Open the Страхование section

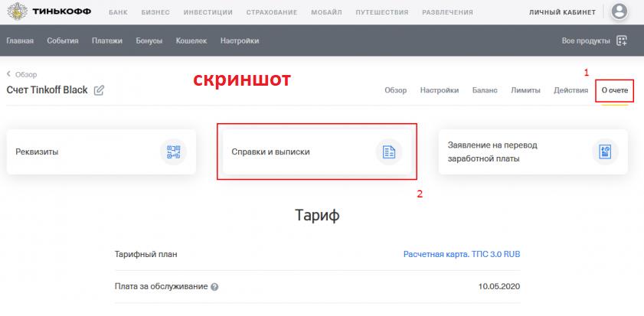point(272,12)
